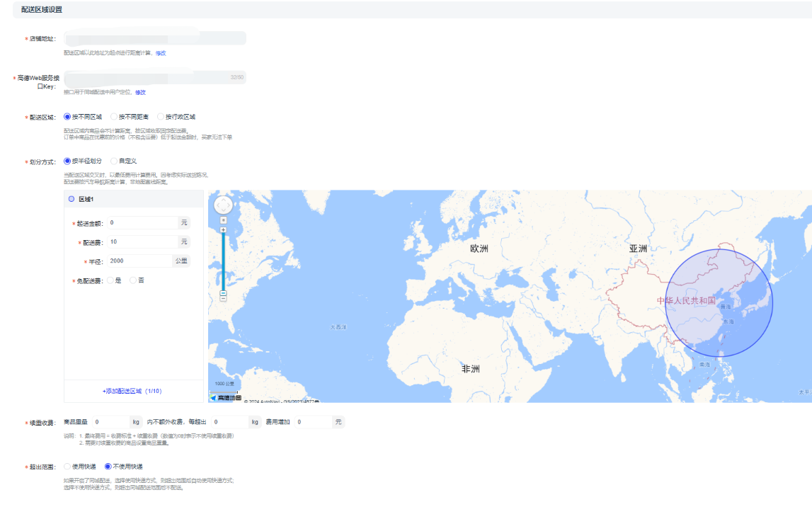Click the 半径 radius input field
The width and height of the screenshot is (812, 507).
139,261
